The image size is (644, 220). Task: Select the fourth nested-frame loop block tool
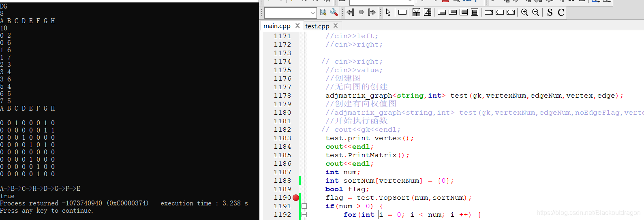click(475, 13)
